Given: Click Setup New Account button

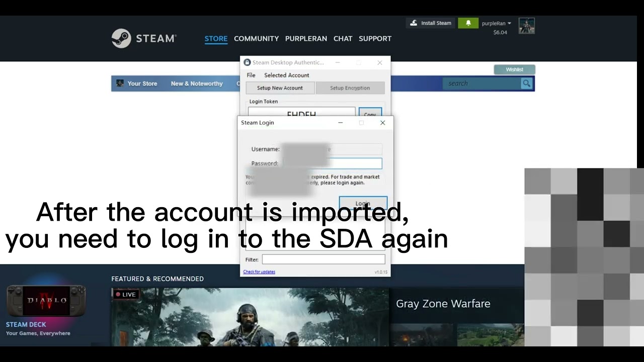Looking at the screenshot, I should coord(280,88).
